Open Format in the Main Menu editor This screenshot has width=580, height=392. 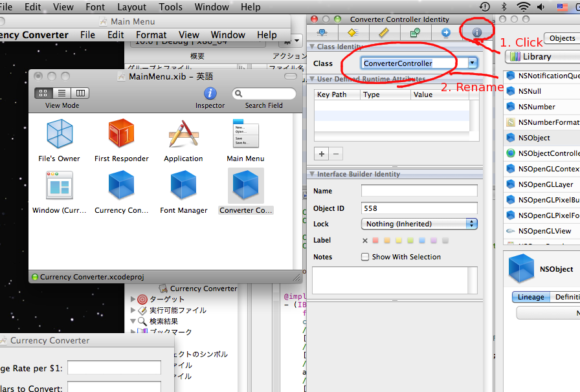point(151,35)
